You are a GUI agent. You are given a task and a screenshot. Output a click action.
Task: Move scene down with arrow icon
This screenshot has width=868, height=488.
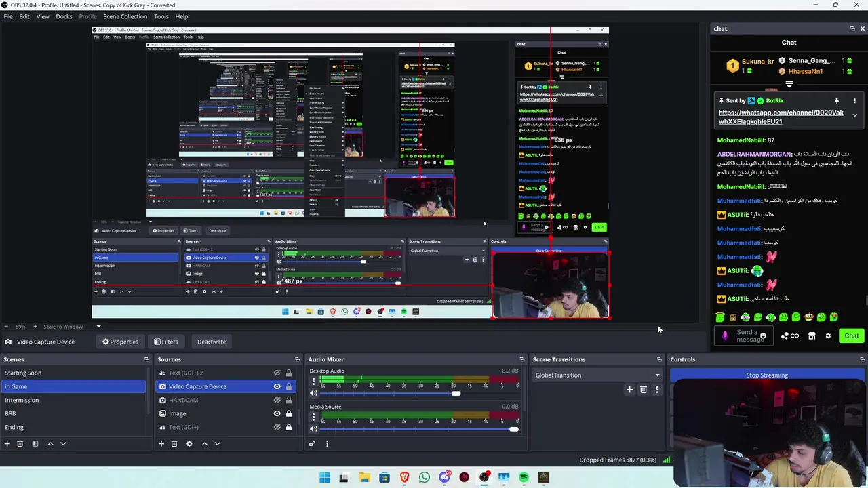[x=63, y=443]
